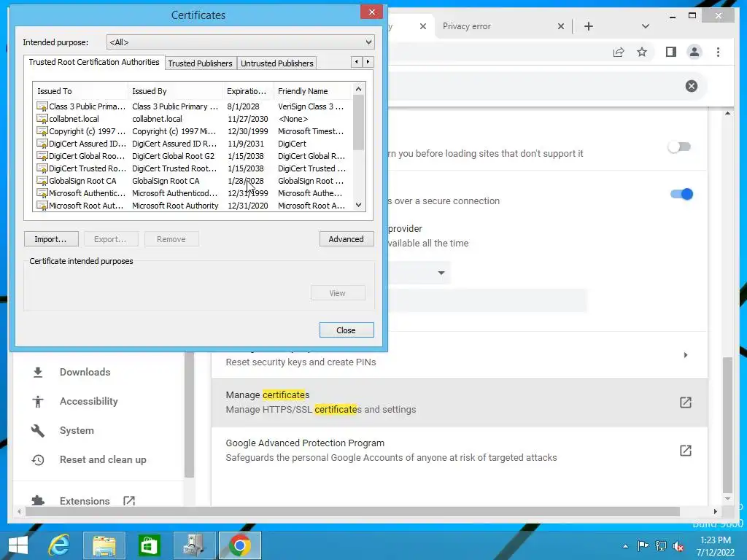Open Chrome's side panel icon
747x560 pixels.
[671, 52]
